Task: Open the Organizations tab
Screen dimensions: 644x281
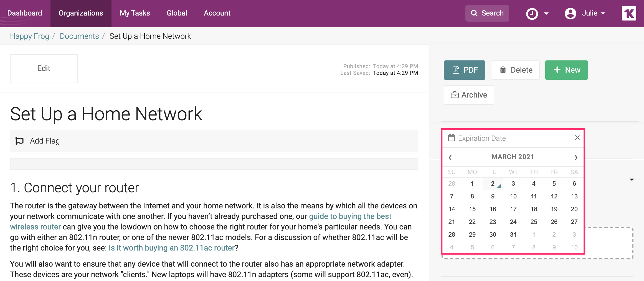Action: (x=81, y=13)
